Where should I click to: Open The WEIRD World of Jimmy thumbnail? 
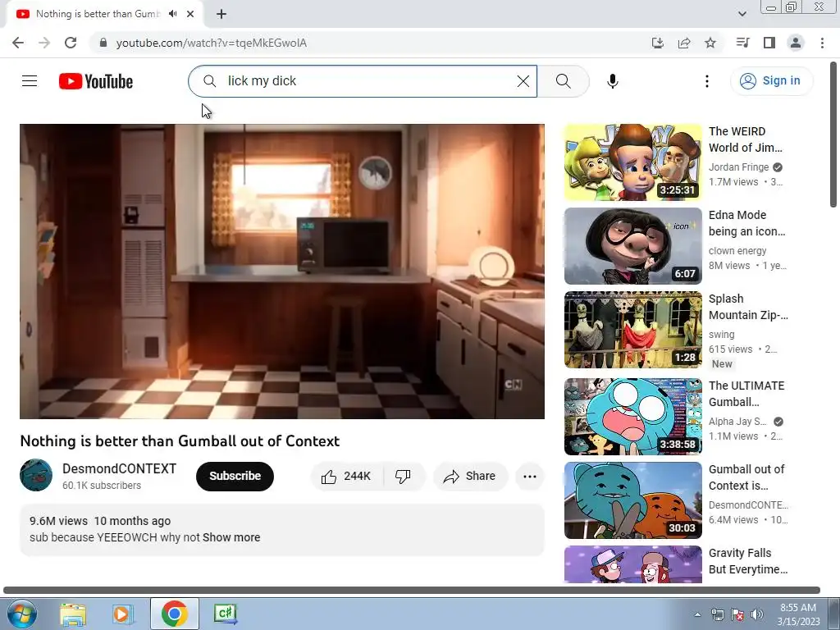[632, 162]
